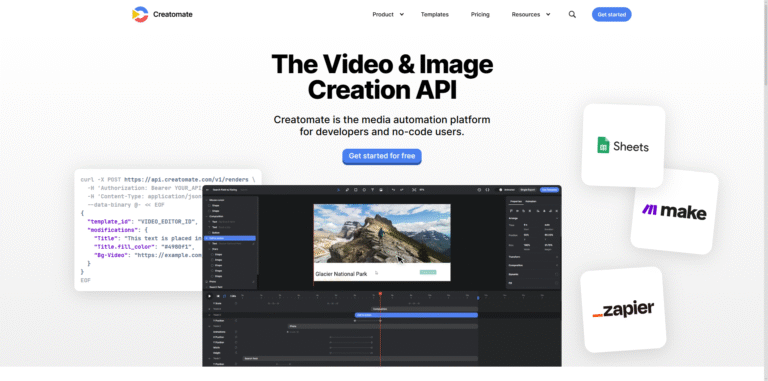
Task: Select the Photo clip on timeline
Action: click(382, 326)
